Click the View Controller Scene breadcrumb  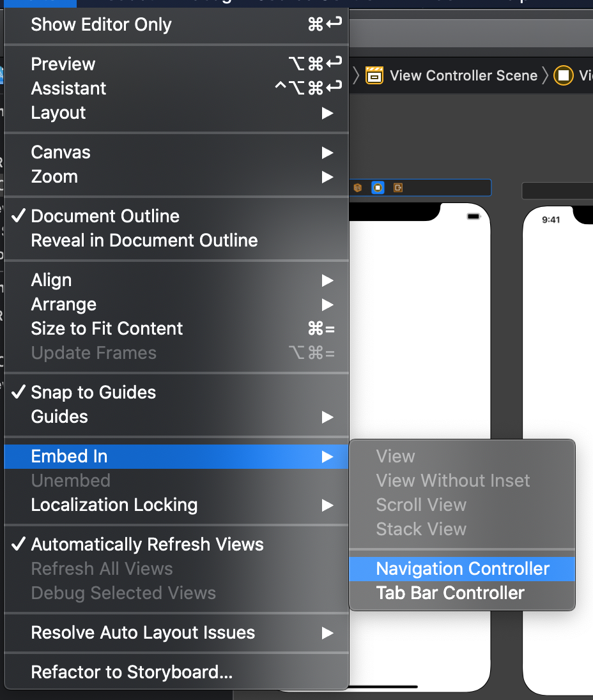463,75
